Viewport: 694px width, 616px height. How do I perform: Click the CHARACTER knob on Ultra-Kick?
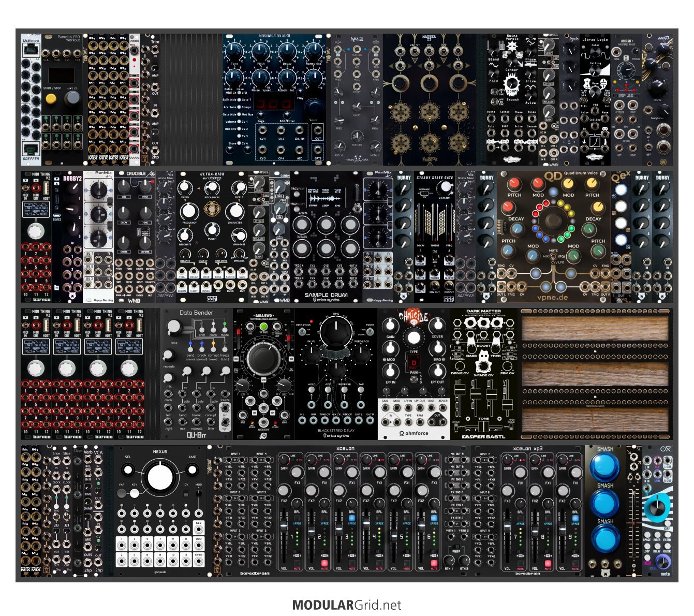(x=235, y=211)
